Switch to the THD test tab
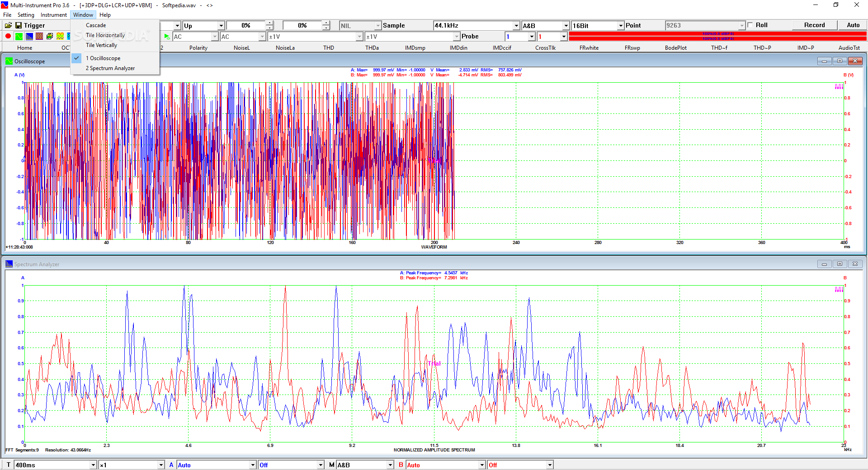Viewport: 868px width, 470px height. [329, 47]
